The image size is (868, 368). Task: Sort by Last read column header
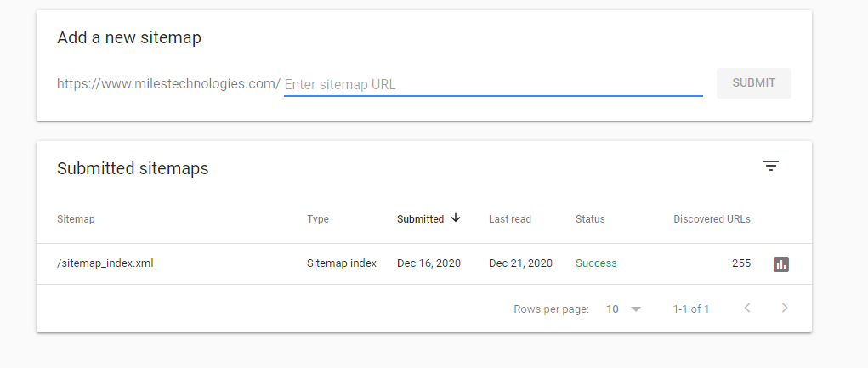click(510, 219)
